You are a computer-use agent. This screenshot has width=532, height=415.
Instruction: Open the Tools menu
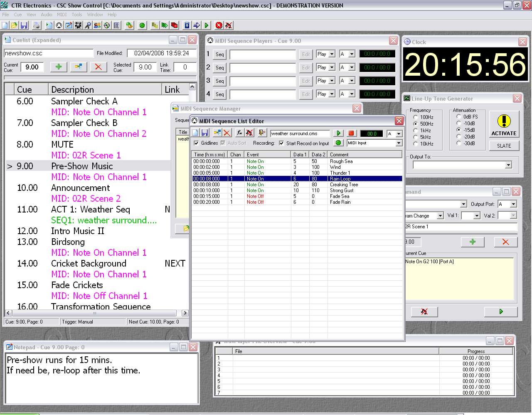click(x=77, y=14)
